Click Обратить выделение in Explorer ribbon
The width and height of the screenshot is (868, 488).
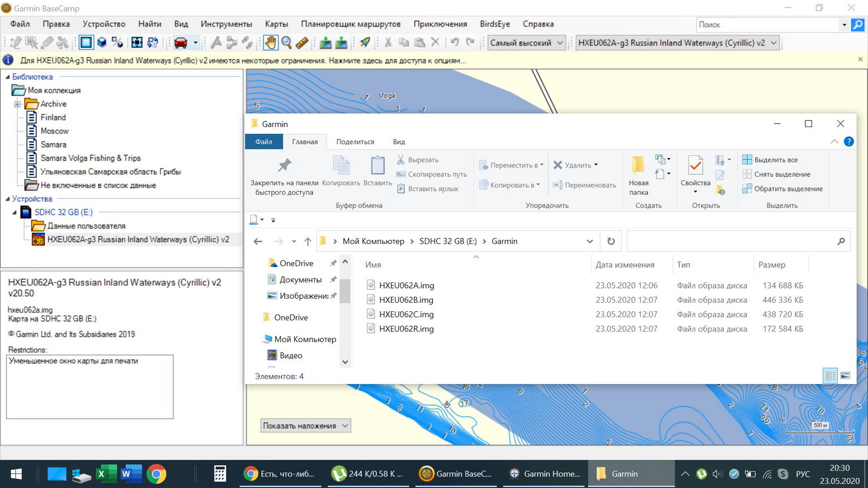[782, 189]
